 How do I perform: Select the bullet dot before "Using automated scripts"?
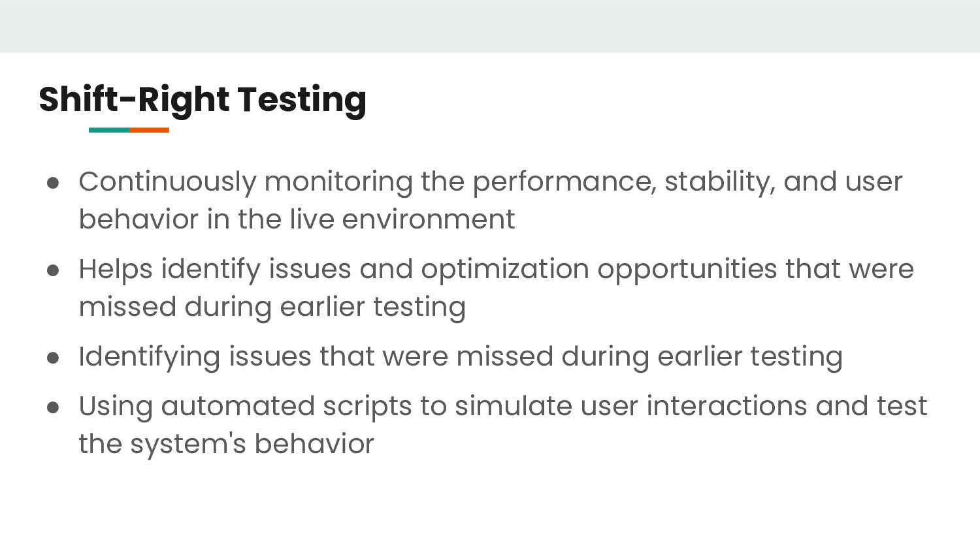point(54,407)
